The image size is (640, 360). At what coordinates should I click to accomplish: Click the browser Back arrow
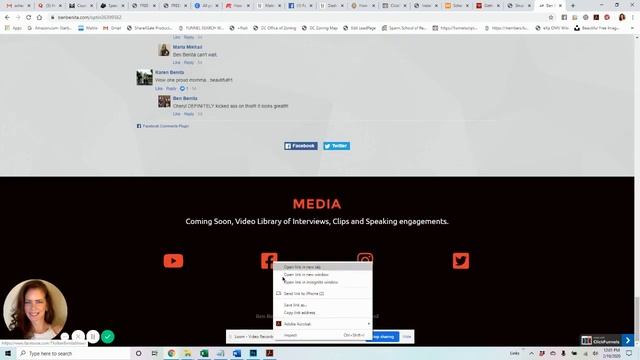pos(7,18)
